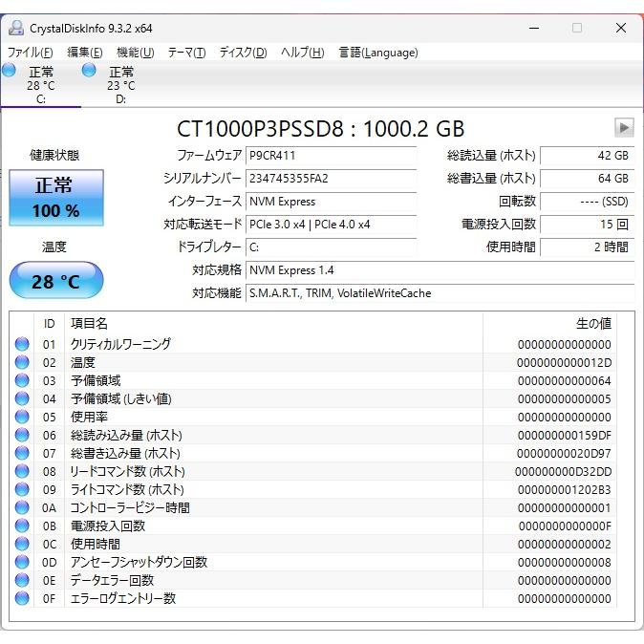Screen dimensions: 644x644
Task: Click the blue status orb for C: drive
Action: [9, 70]
